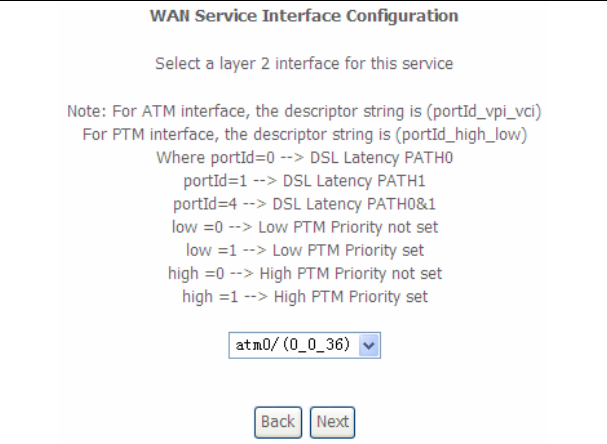Click the 'Select a layer 2 interface' text
The image size is (607, 444).
(x=304, y=63)
